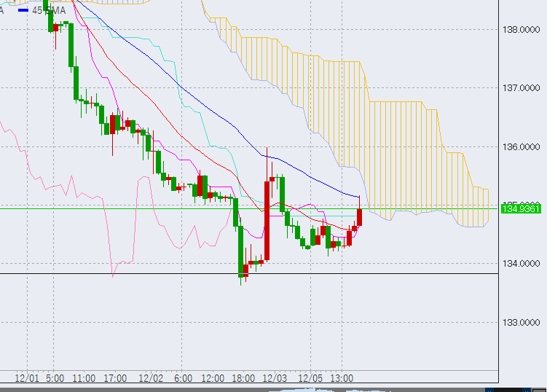Viewport: 547px width, 392px height.
Task: Click the 13:00 time axis label
Action: click(x=342, y=378)
